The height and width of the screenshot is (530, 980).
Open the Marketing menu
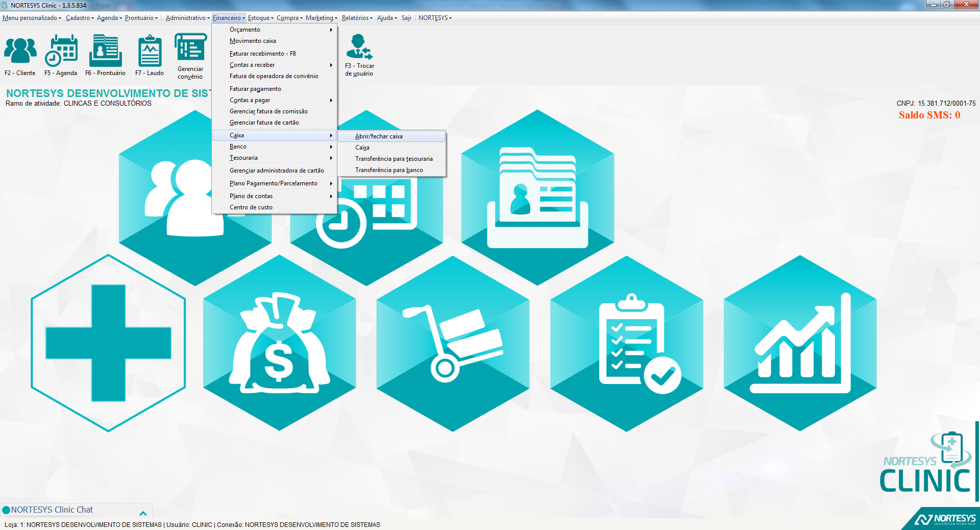(x=321, y=18)
